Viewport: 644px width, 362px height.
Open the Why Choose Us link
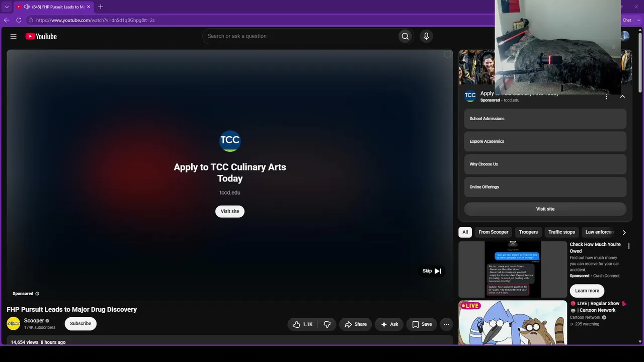point(545,164)
